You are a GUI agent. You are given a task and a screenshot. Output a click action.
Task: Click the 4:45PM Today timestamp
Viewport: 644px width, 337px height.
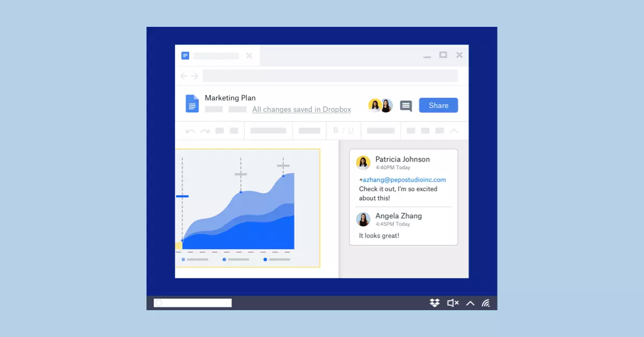[x=393, y=224]
